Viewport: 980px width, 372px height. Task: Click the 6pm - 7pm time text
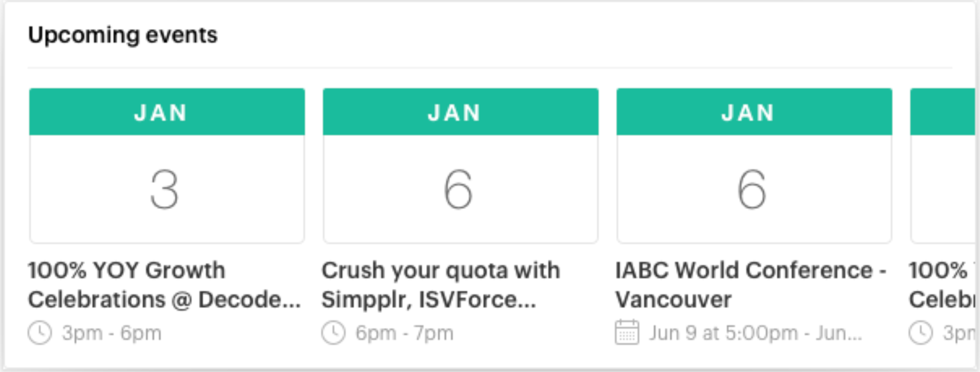point(404,333)
